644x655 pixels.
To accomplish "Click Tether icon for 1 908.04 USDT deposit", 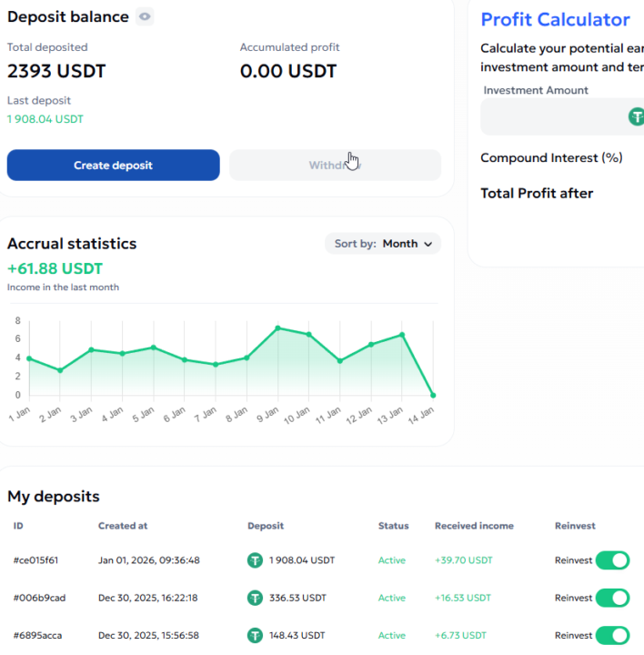I will [256, 560].
